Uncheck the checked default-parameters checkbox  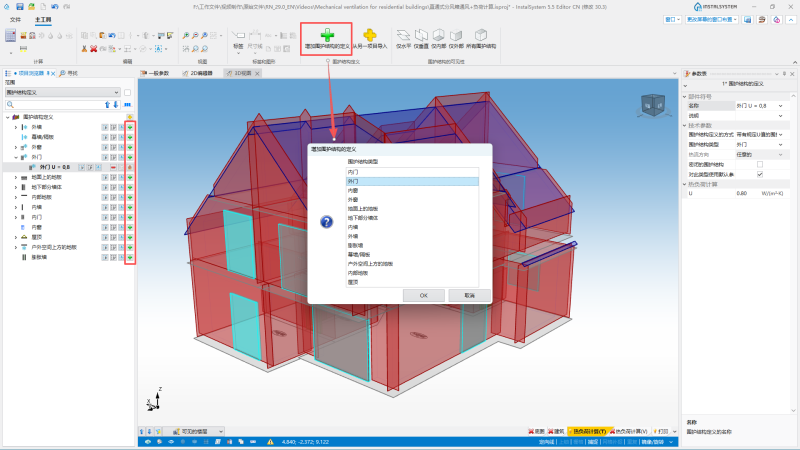760,174
